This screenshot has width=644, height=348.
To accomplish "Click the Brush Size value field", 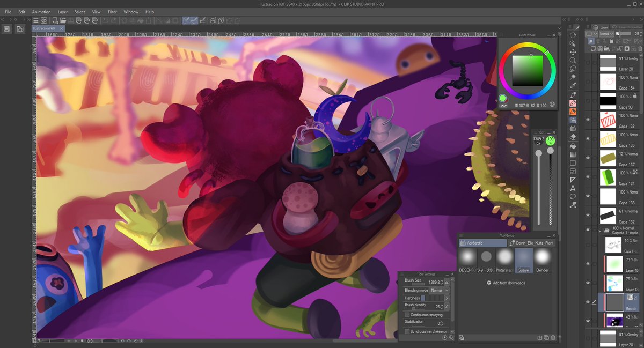I will [433, 282].
